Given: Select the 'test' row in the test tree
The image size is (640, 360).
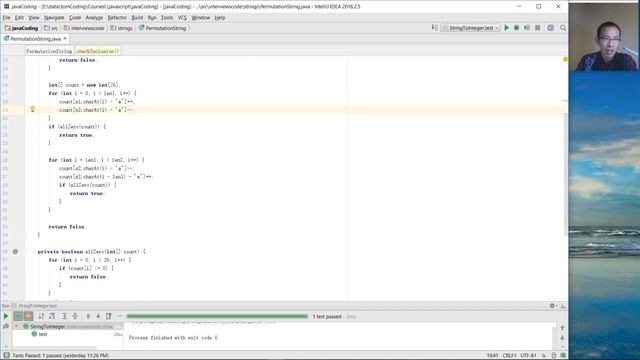Looking at the screenshot, I should 68,334.
